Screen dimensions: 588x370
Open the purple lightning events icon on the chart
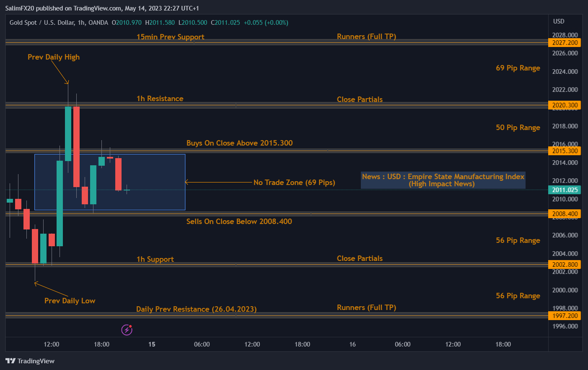(126, 330)
